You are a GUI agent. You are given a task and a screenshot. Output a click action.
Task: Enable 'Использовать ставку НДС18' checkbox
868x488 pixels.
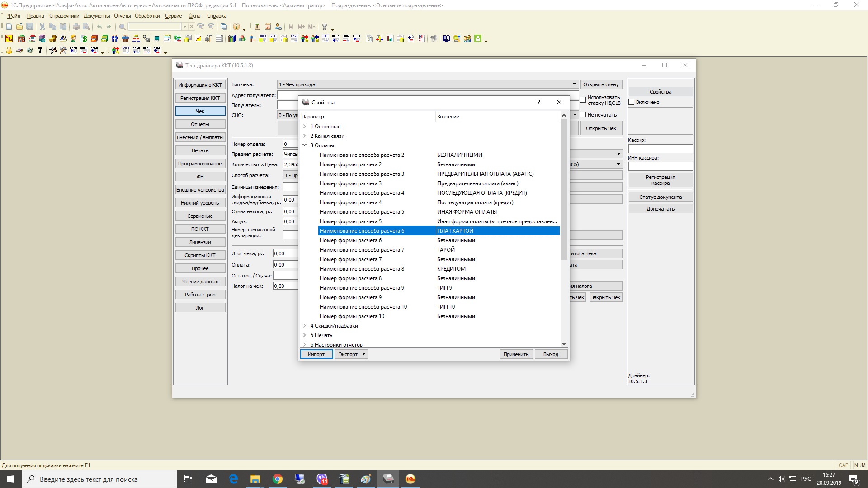click(x=583, y=100)
